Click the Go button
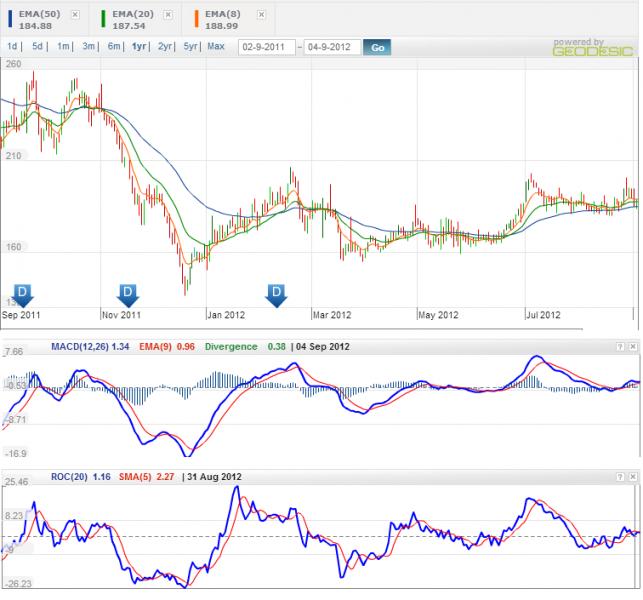Viewport: 643px width, 600px height. pyautogui.click(x=377, y=48)
